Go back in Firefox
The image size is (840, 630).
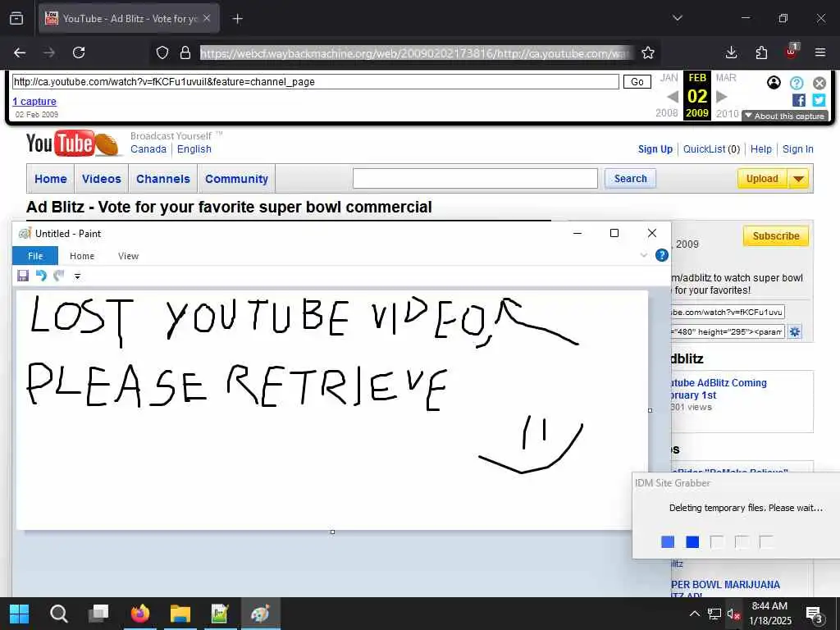point(20,52)
